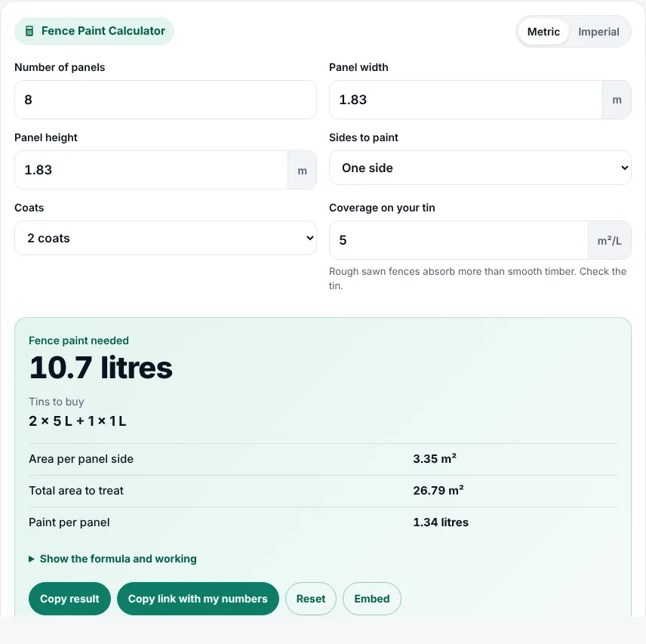Expand Show the formula and working
This screenshot has height=644, width=646.
[112, 559]
